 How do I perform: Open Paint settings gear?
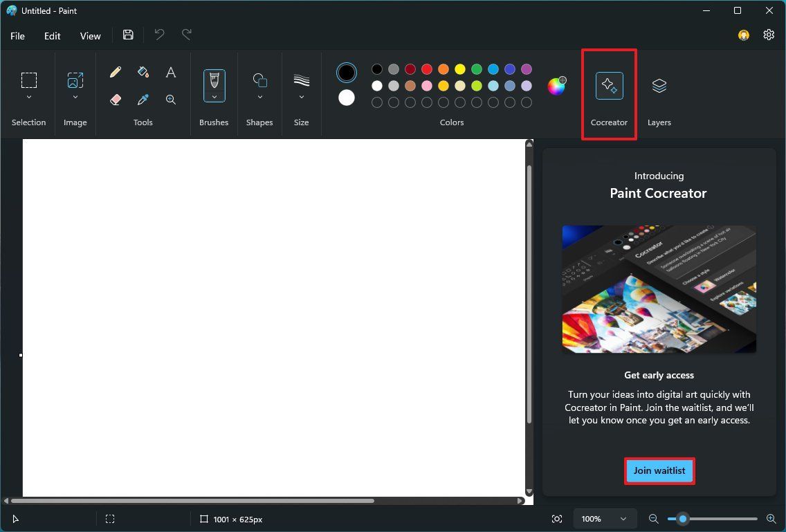[x=768, y=35]
